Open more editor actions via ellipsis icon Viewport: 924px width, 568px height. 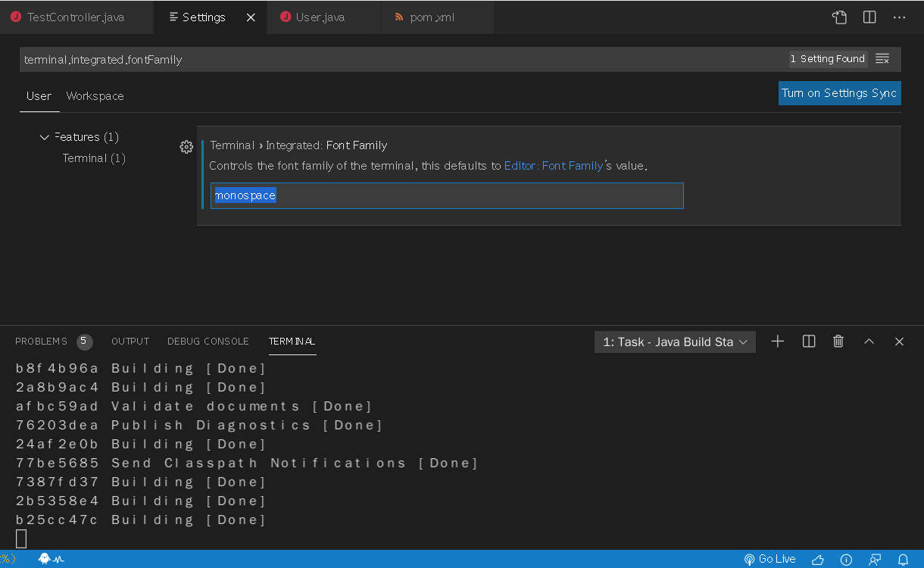tap(898, 17)
